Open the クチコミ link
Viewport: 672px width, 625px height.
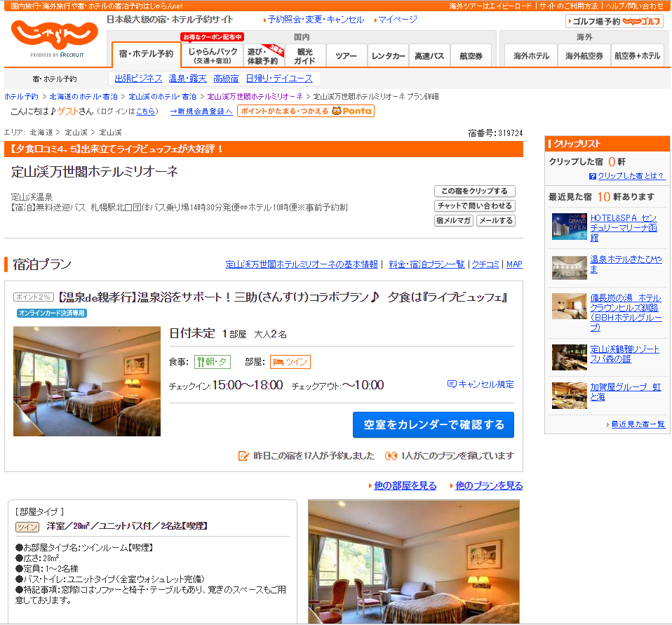485,264
